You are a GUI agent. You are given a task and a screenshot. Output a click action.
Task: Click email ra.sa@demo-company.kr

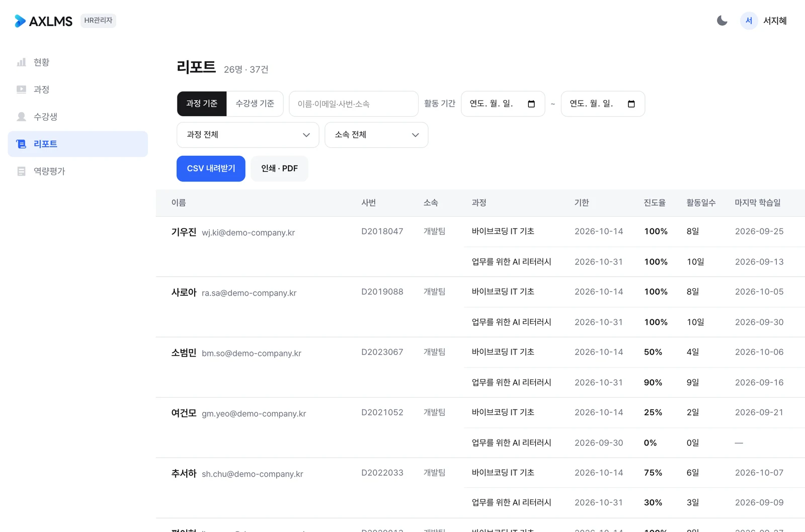click(x=249, y=293)
